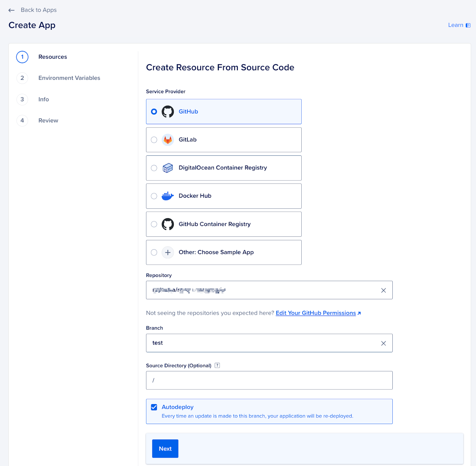Viewport: 476px width, 466px height.
Task: Select the GitHub radio button
Action: click(x=154, y=112)
